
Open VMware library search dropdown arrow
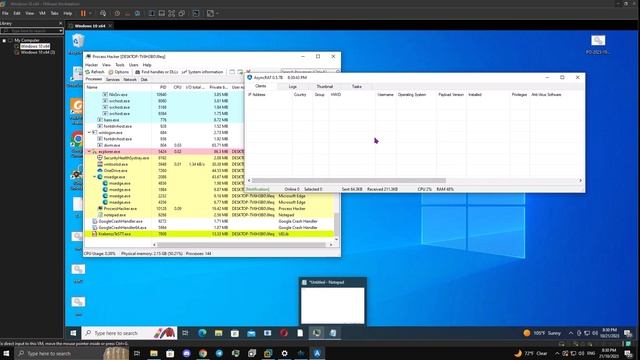point(61,31)
